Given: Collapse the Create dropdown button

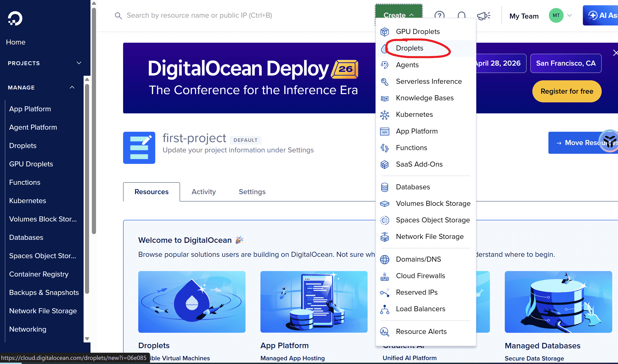Looking at the screenshot, I should click(x=398, y=15).
